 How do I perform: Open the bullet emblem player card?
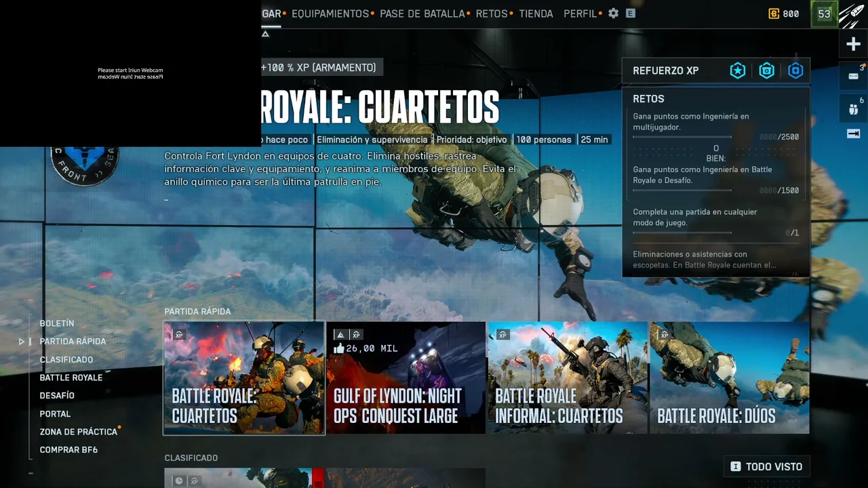click(x=853, y=14)
